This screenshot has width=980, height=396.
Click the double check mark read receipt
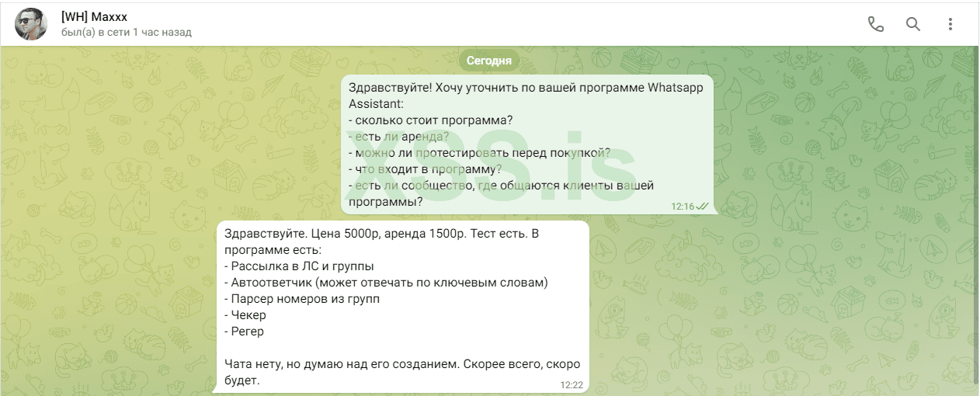(x=703, y=207)
